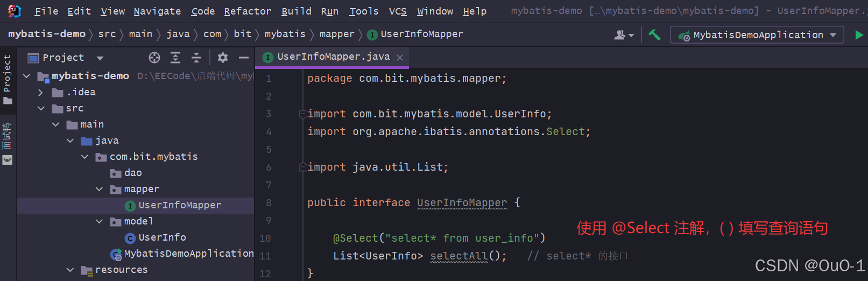Open the Build menu
Screen dimensions: 868x281
(297, 11)
